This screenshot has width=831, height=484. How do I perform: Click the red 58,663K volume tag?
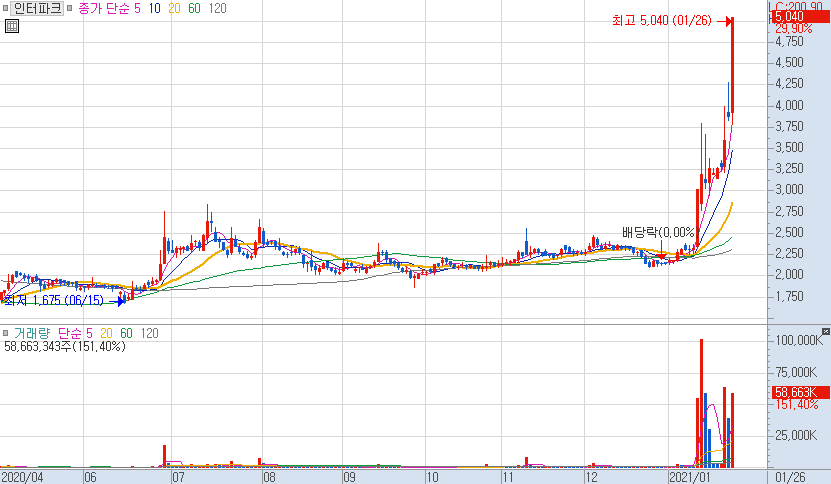pos(799,392)
